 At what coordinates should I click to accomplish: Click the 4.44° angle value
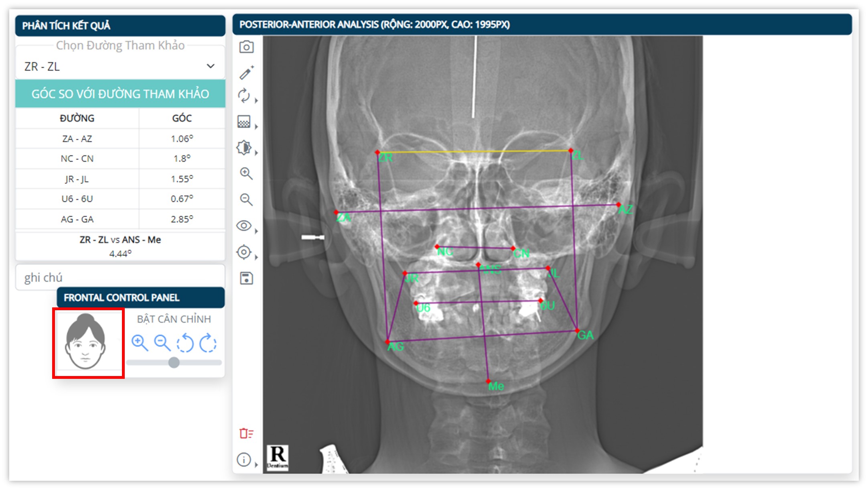[120, 254]
